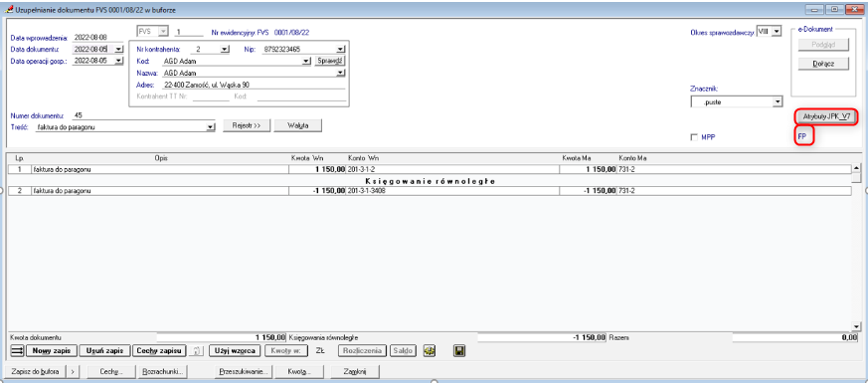Click Konto Ma cell 731-2 in row 1
This screenshot has width=868, height=383.
tap(734, 169)
